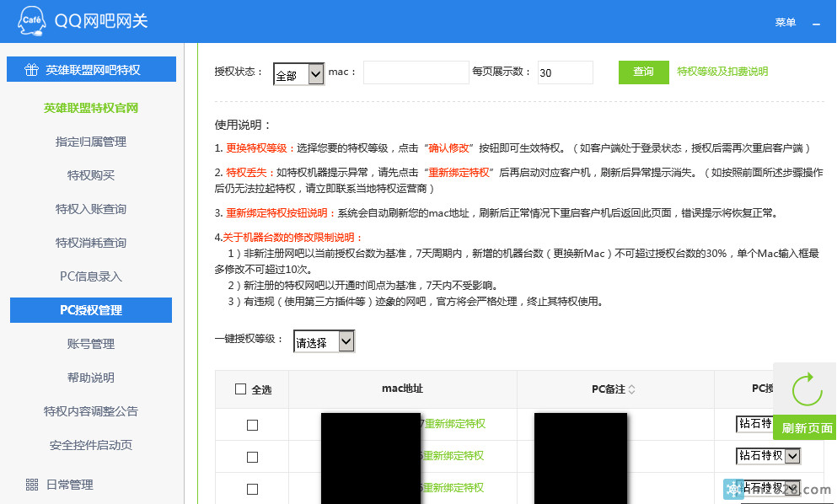
Task: Click the green 查询 button
Action: point(643,72)
